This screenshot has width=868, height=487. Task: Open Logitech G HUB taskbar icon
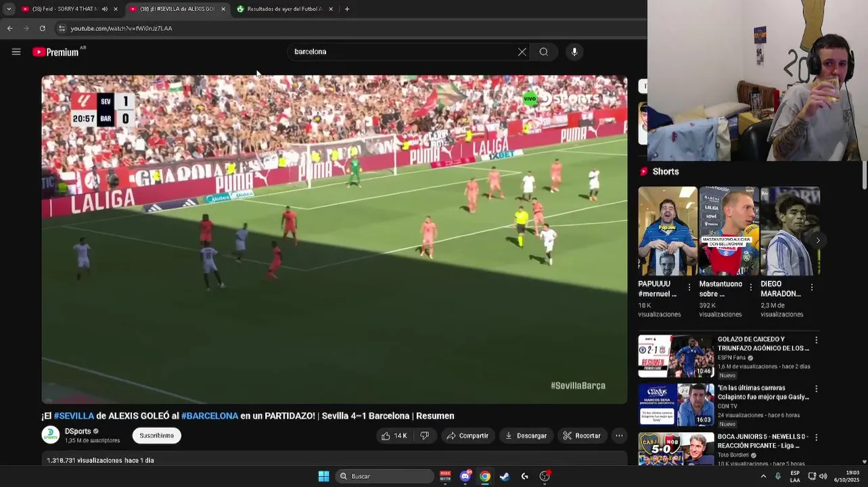coord(524,476)
